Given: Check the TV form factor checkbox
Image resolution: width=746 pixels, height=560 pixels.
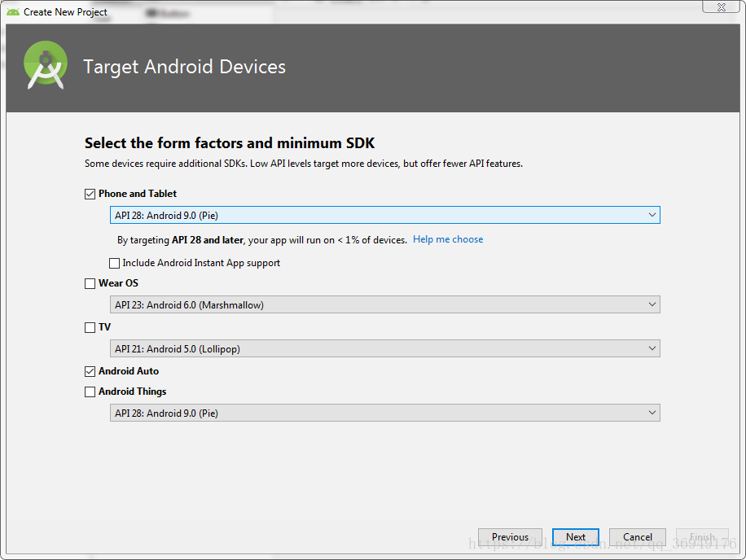Looking at the screenshot, I should click(x=90, y=327).
